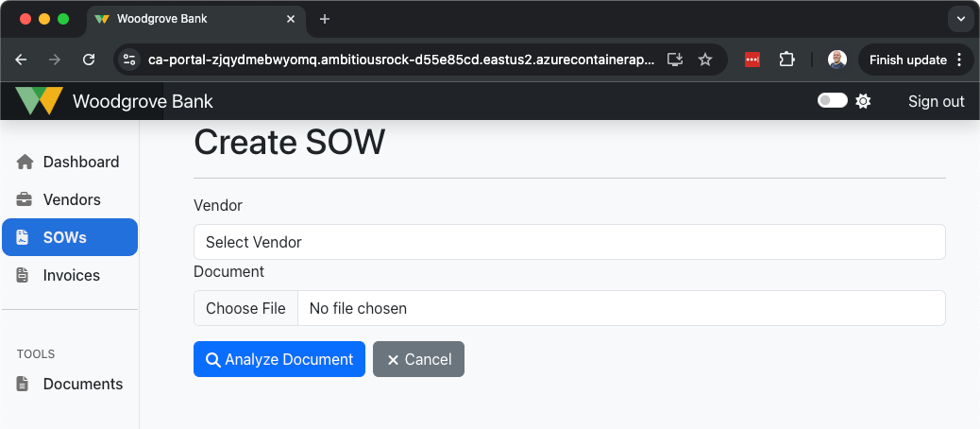
Task: Click the browser forward arrow
Action: tap(55, 60)
